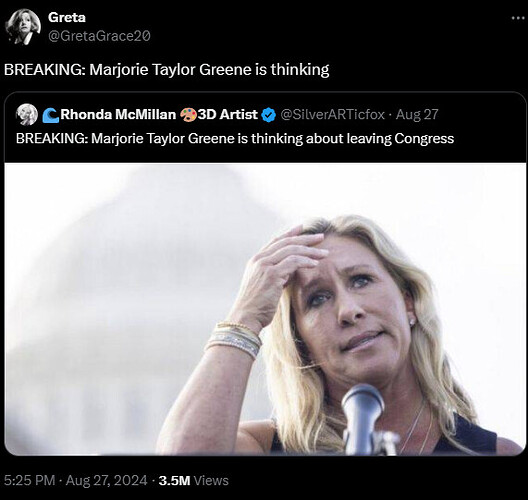Click the quoted tweet author's avatar
528x500 pixels.
(27, 114)
